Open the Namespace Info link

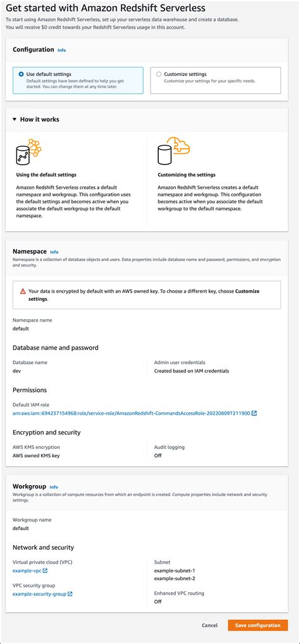(54, 252)
